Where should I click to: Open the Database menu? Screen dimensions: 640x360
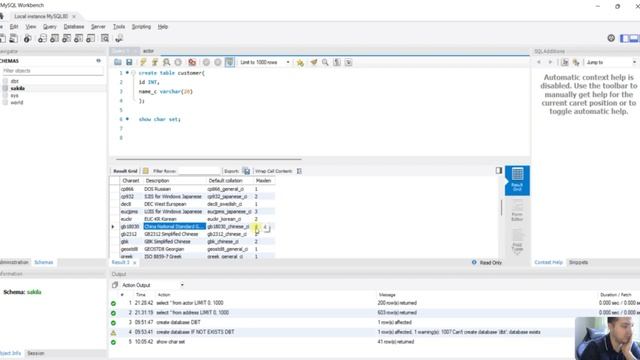(x=74, y=27)
